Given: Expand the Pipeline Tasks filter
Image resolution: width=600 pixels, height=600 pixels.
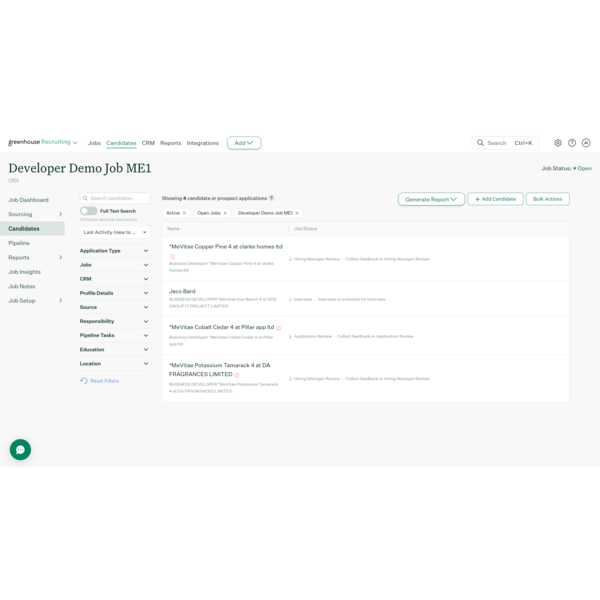Looking at the screenshot, I should (x=114, y=335).
